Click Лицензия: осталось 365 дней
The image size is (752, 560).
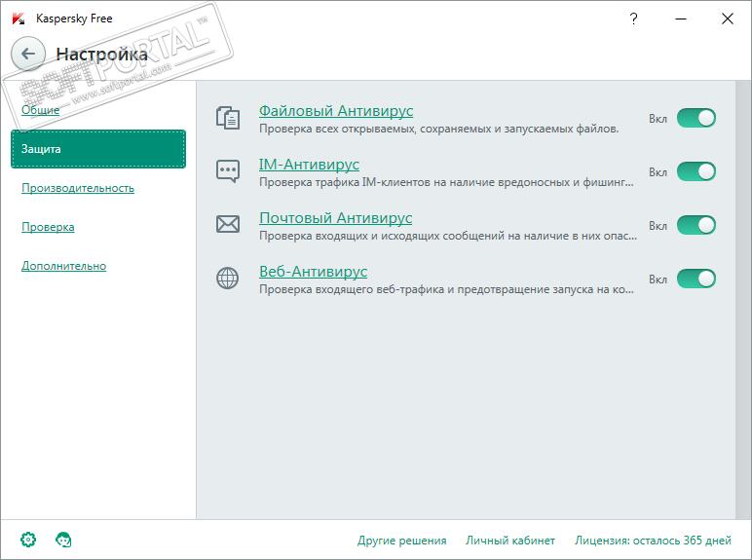click(653, 541)
